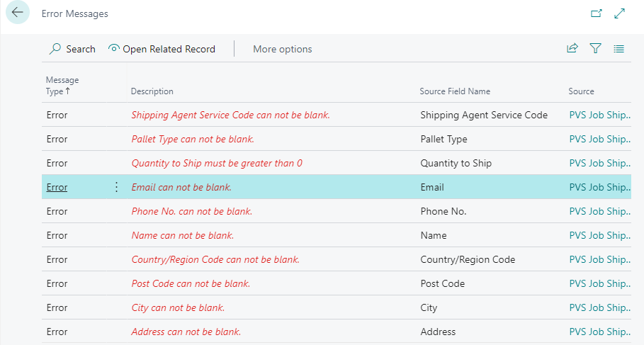Click the Source Field Name column header
The height and width of the screenshot is (345, 644).
455,91
